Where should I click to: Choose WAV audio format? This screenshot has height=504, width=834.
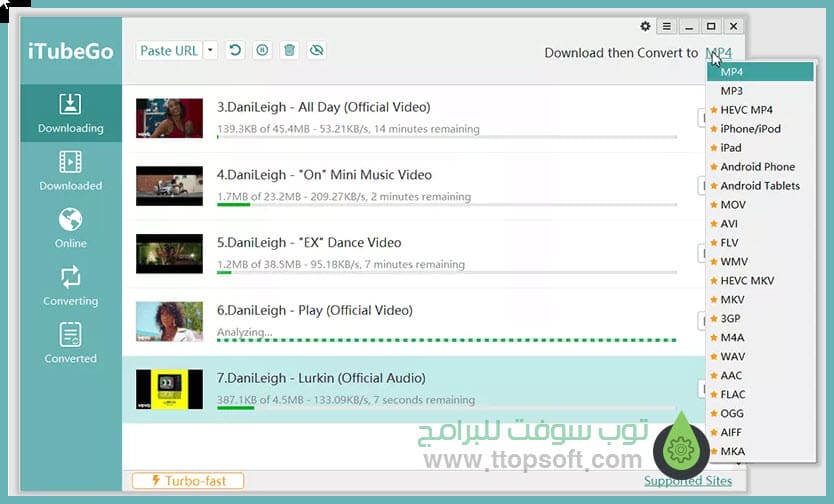click(x=761, y=357)
